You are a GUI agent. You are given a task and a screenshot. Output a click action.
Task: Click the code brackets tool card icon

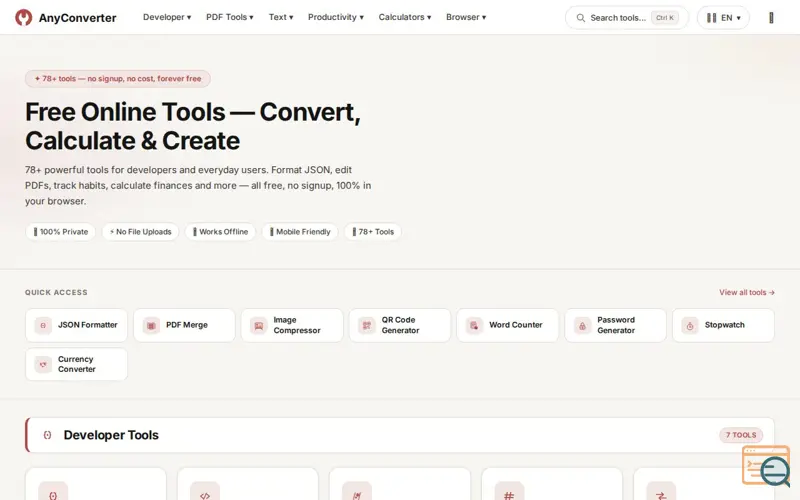(205, 495)
